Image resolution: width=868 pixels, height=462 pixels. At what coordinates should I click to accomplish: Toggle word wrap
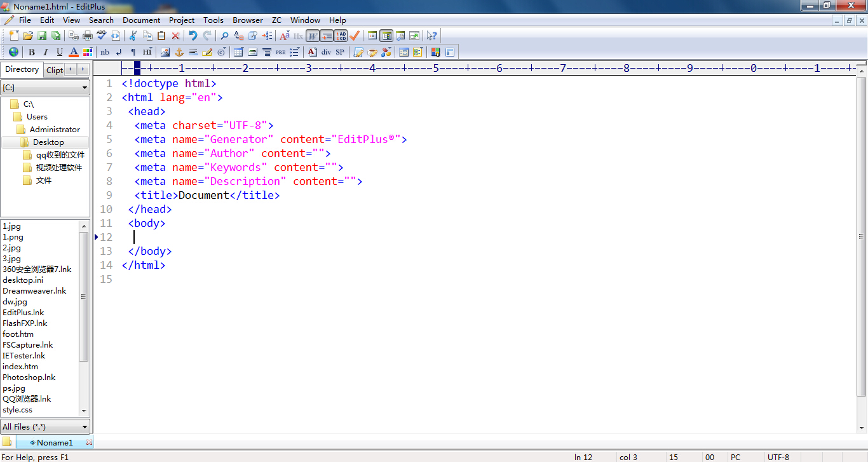tap(312, 36)
